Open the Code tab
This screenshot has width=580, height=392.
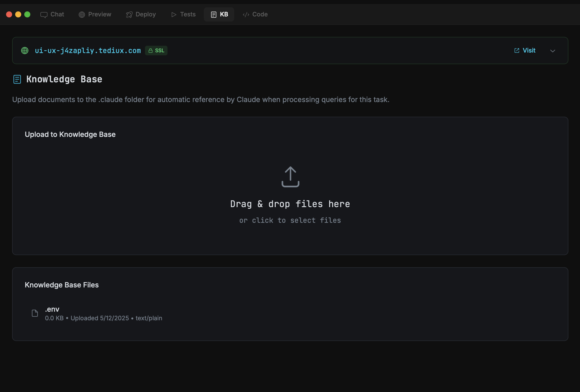255,14
